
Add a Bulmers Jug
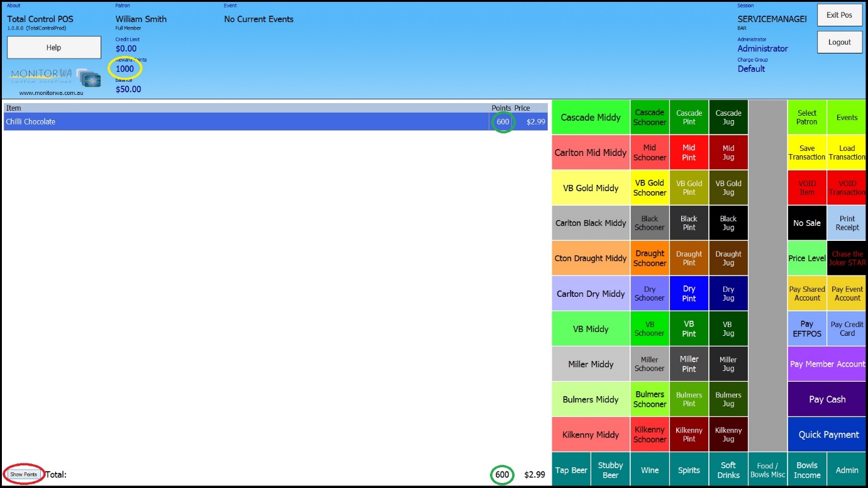(728, 399)
